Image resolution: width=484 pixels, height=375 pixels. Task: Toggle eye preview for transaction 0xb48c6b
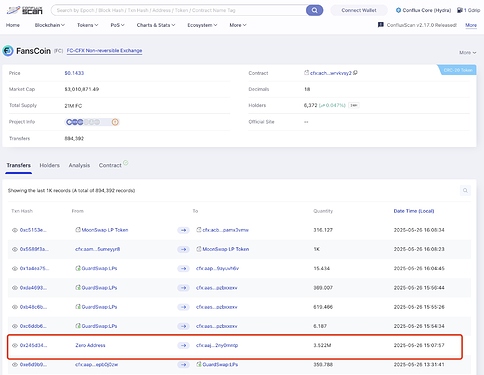(x=15, y=307)
